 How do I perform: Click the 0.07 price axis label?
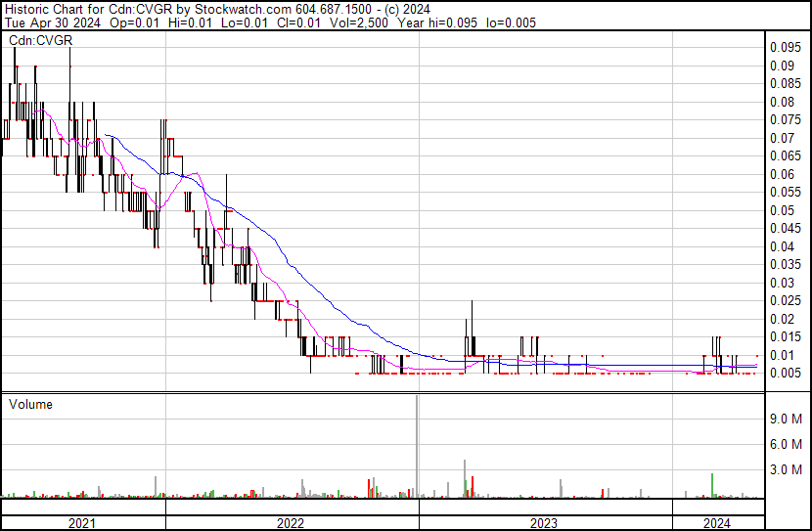tap(782, 138)
